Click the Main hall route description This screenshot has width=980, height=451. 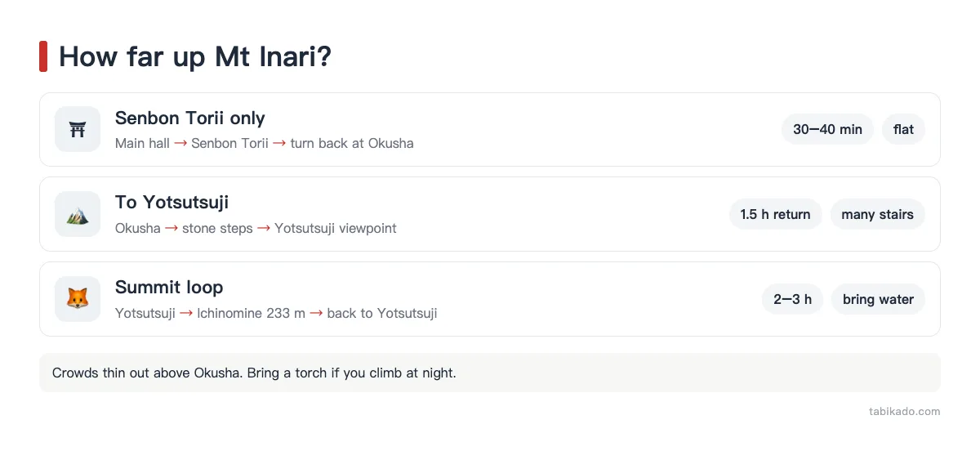click(x=265, y=144)
